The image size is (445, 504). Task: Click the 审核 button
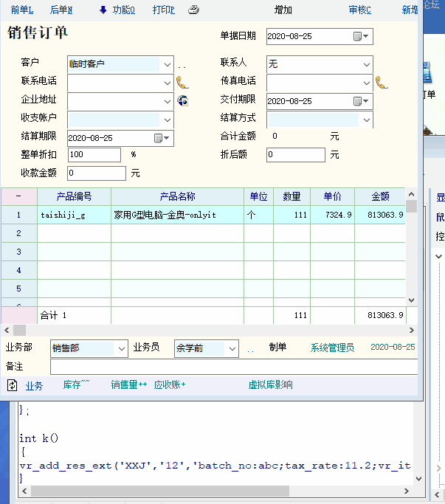[x=359, y=10]
